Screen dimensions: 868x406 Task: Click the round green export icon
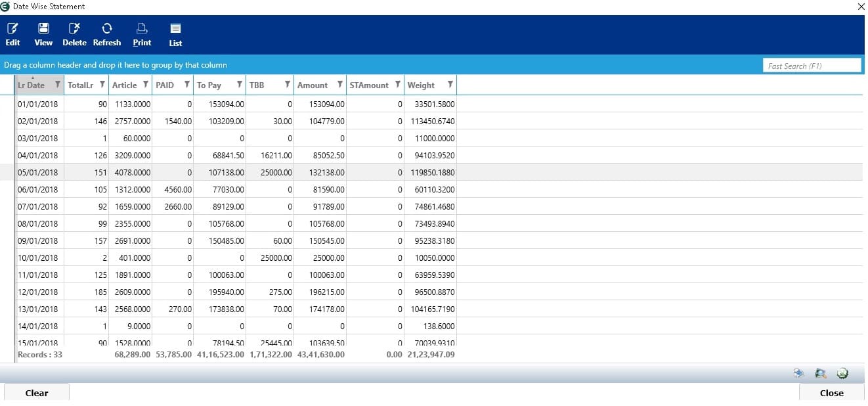point(842,373)
